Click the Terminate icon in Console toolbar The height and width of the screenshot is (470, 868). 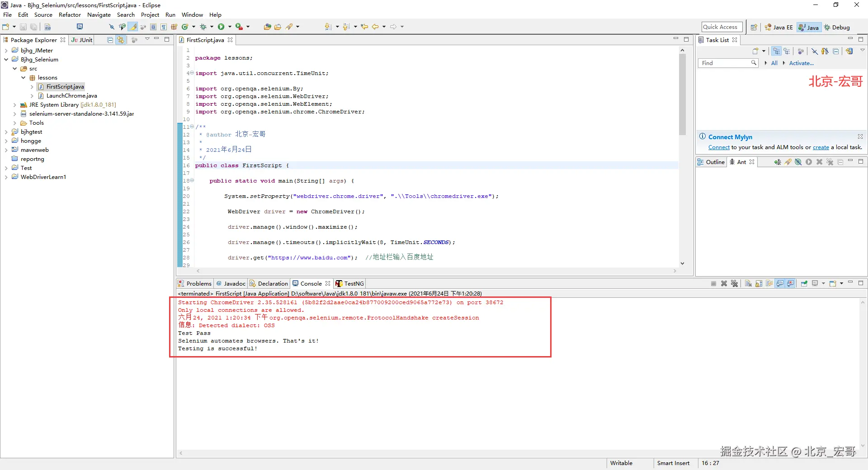[713, 283]
